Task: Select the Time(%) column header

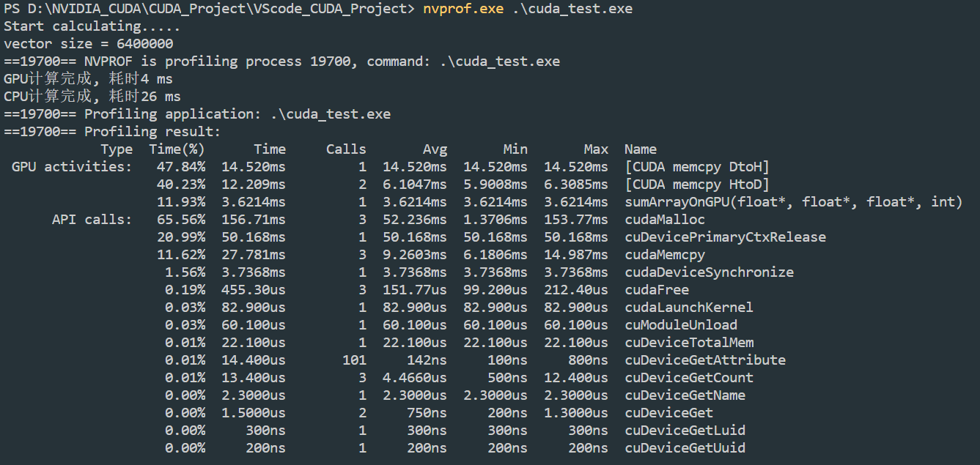Action: [178, 149]
